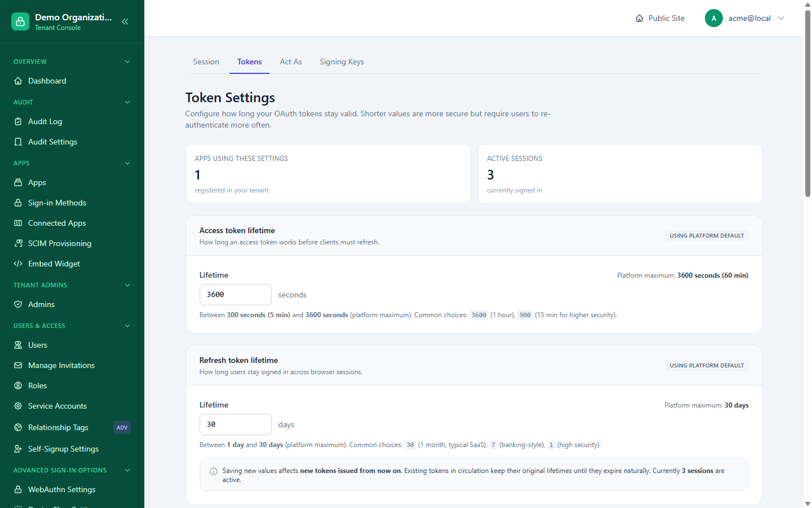Viewport: 812px width, 508px height.
Task: Click the WebAuthn Settings lock icon
Action: point(18,489)
